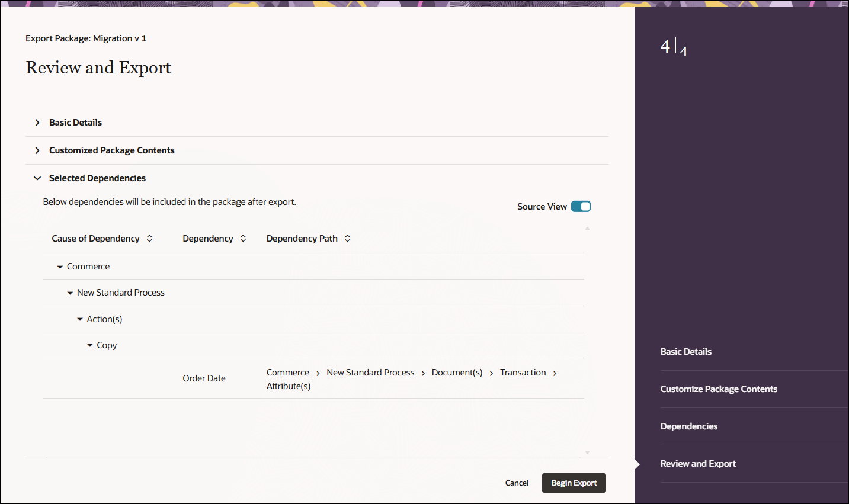Click the Dependency Path column header
The width and height of the screenshot is (849, 504).
coord(302,239)
